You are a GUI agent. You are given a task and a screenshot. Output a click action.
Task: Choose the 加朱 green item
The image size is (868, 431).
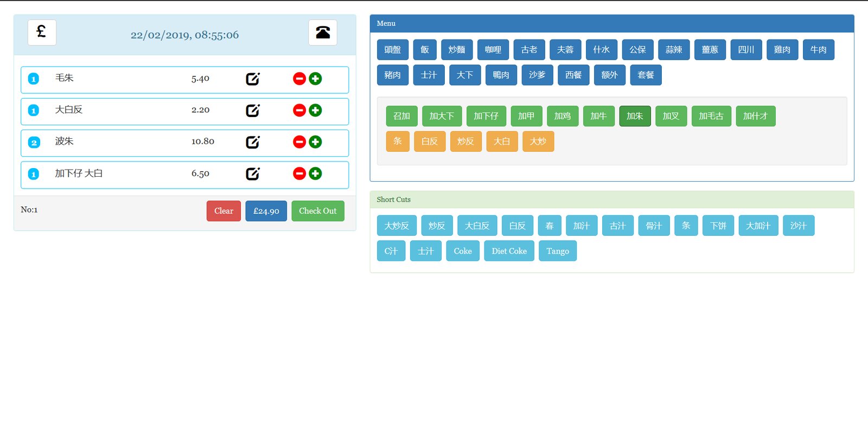(x=635, y=116)
